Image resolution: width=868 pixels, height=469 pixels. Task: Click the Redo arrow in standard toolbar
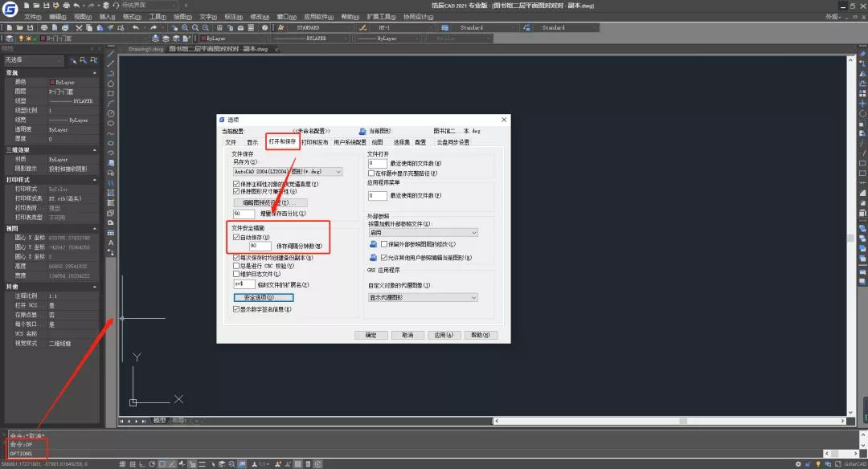154,27
